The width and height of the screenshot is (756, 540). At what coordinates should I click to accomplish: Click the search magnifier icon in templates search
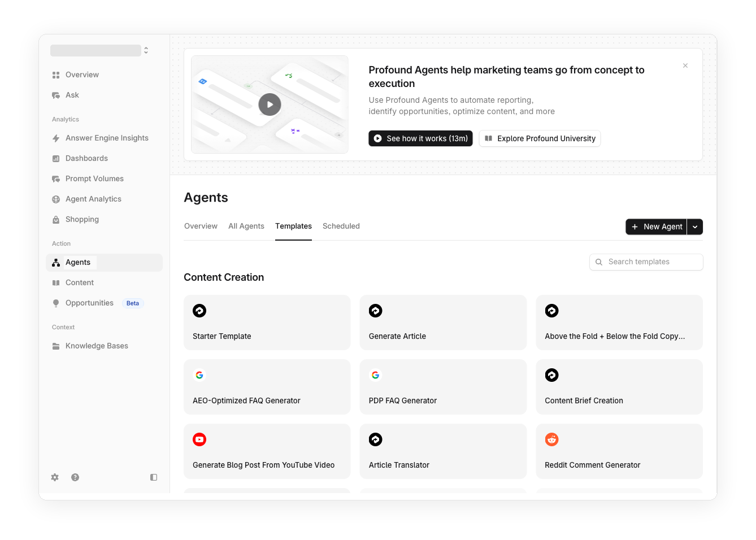[x=599, y=262]
